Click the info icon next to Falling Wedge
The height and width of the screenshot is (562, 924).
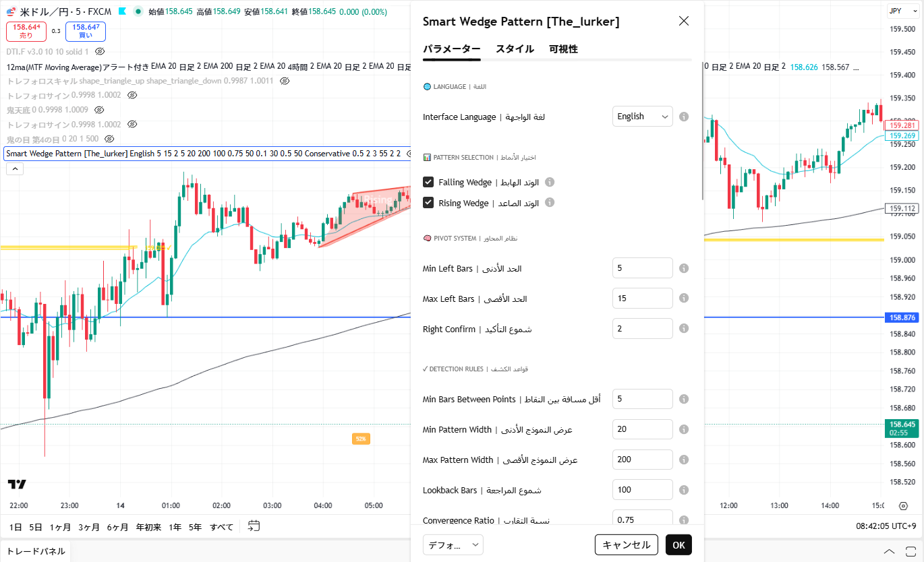[550, 182]
